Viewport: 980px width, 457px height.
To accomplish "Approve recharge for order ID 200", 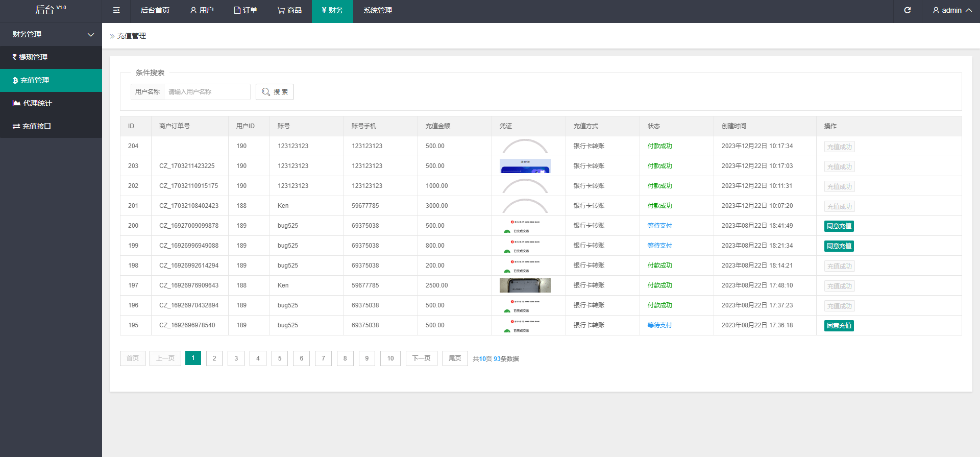I will tap(839, 226).
